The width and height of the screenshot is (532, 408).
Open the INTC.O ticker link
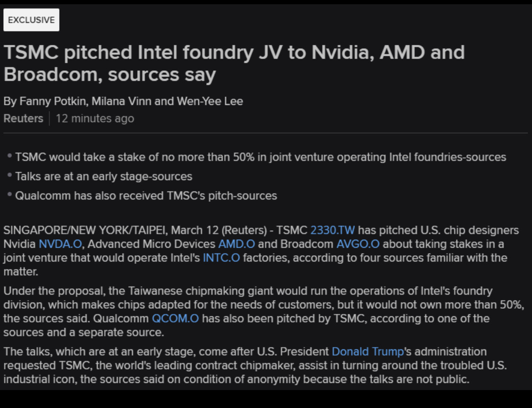[221, 258]
